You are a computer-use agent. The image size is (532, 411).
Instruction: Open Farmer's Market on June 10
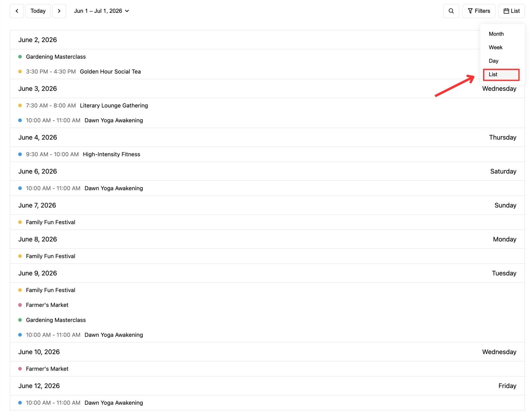click(x=47, y=369)
